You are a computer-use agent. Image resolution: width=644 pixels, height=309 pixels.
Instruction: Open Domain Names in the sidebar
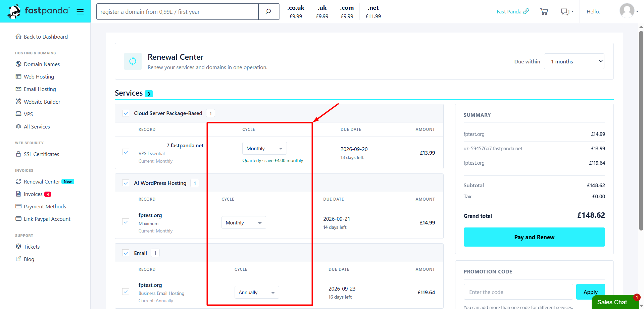point(42,64)
